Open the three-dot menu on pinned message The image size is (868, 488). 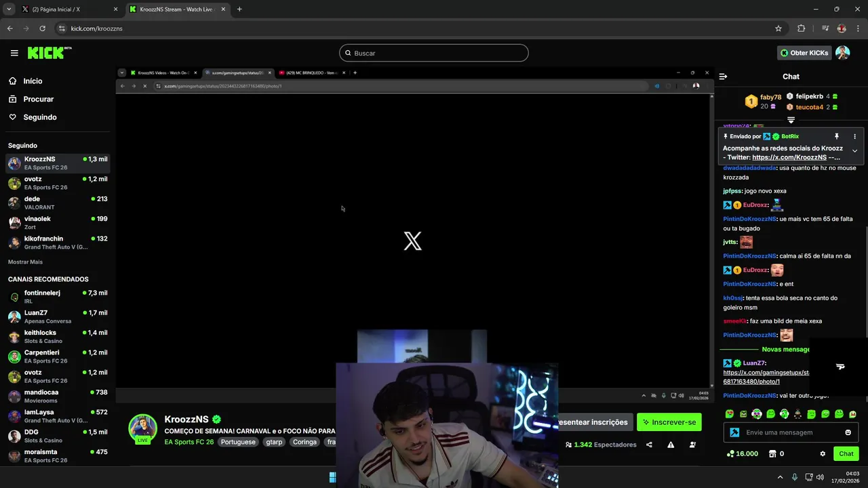tap(854, 136)
